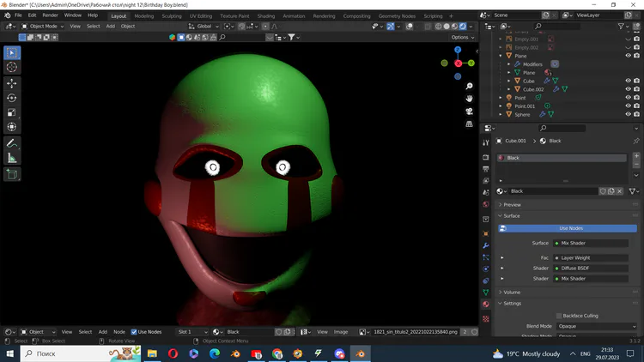The width and height of the screenshot is (644, 362).
Task: Collapse the Plane tree item in outliner
Action: coord(501,56)
